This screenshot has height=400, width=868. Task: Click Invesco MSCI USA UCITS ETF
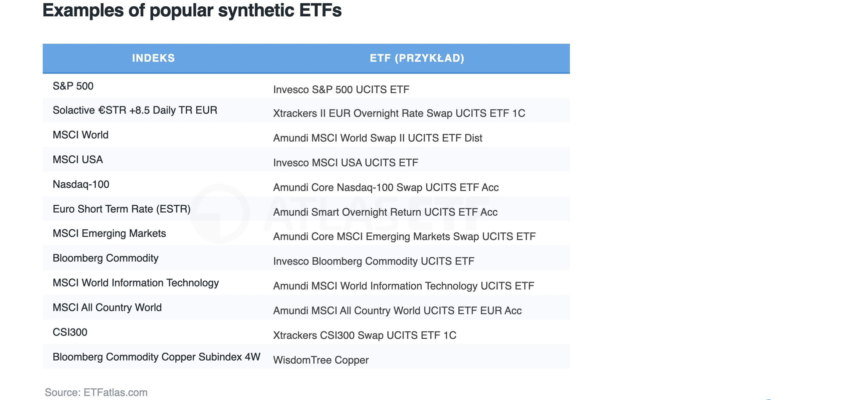point(346,163)
